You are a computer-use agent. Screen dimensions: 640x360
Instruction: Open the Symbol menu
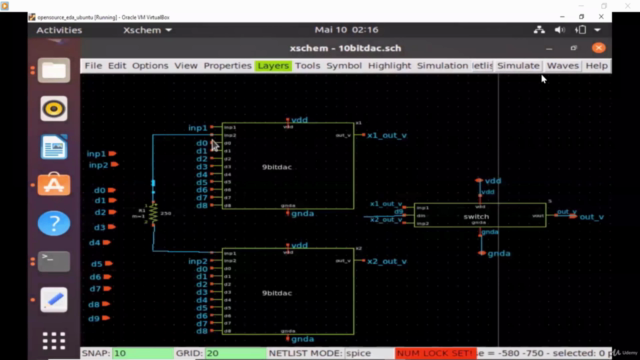[x=344, y=66]
